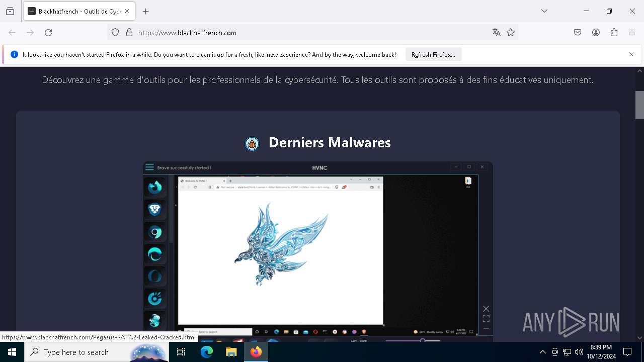Open tracking protection shield icon

pos(115,33)
